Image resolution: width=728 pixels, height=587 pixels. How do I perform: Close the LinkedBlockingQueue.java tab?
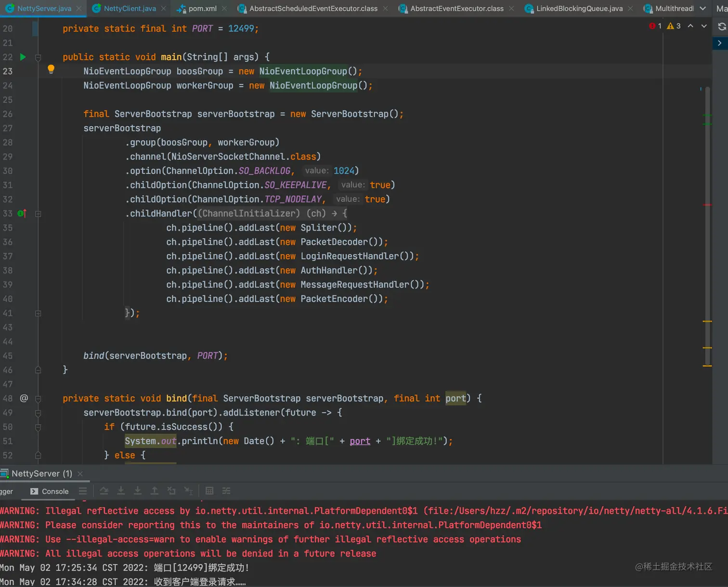tap(630, 9)
